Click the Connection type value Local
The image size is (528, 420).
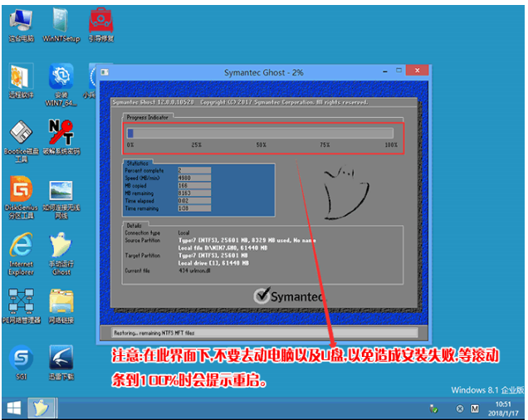pos(183,232)
